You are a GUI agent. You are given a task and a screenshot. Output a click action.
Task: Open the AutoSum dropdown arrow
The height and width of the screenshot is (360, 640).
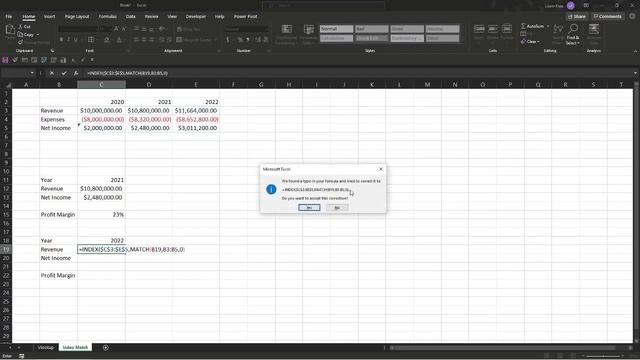pos(548,26)
